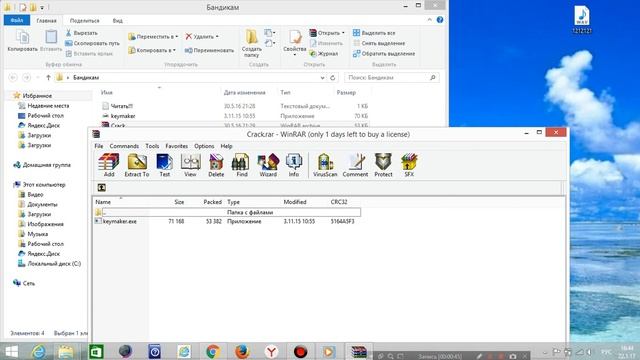Click Копировать in the Explorer ribbon

coord(22,41)
